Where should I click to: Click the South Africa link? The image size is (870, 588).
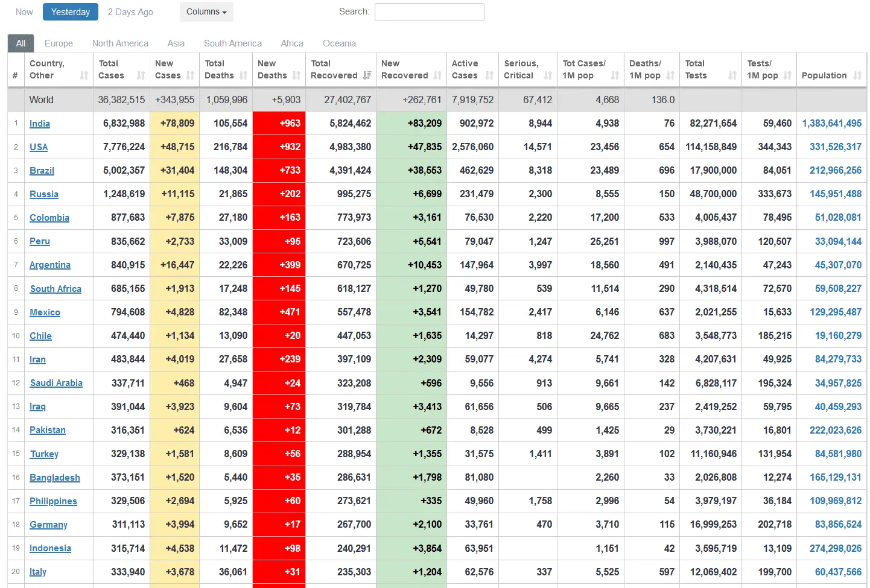56,289
